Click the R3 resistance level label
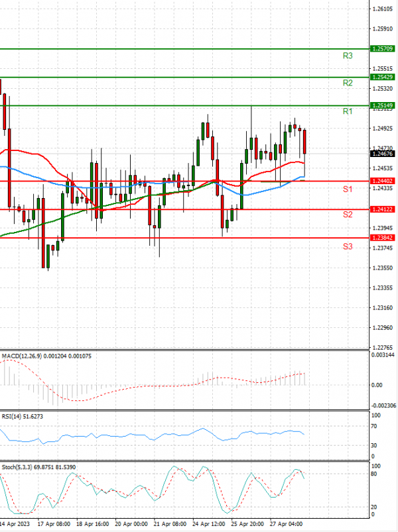 pyautogui.click(x=347, y=56)
